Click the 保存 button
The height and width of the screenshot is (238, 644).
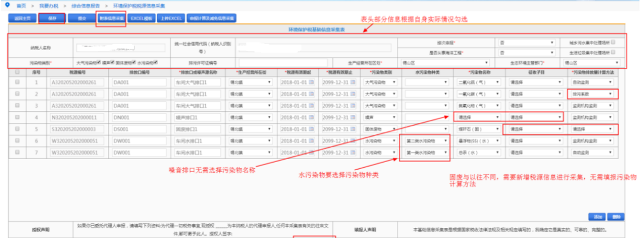(x=51, y=18)
